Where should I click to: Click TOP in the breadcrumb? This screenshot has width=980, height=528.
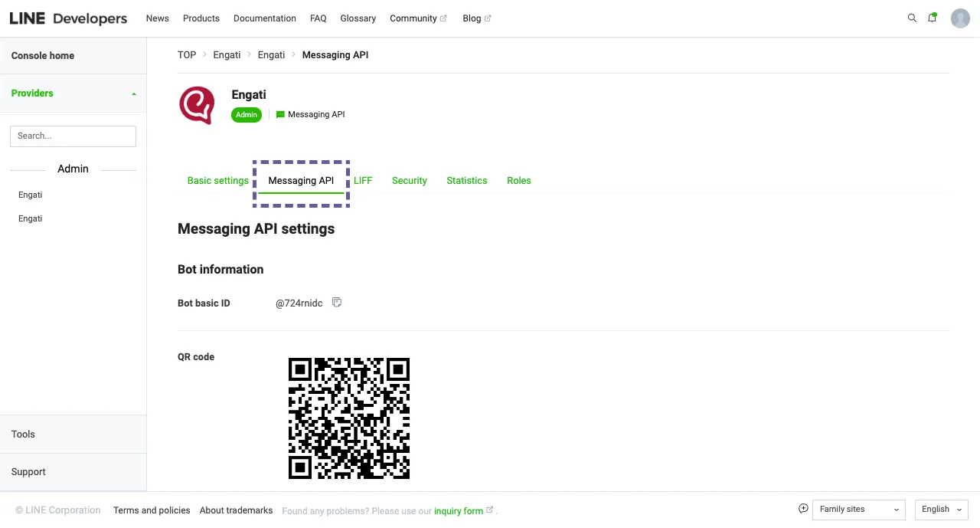(187, 55)
